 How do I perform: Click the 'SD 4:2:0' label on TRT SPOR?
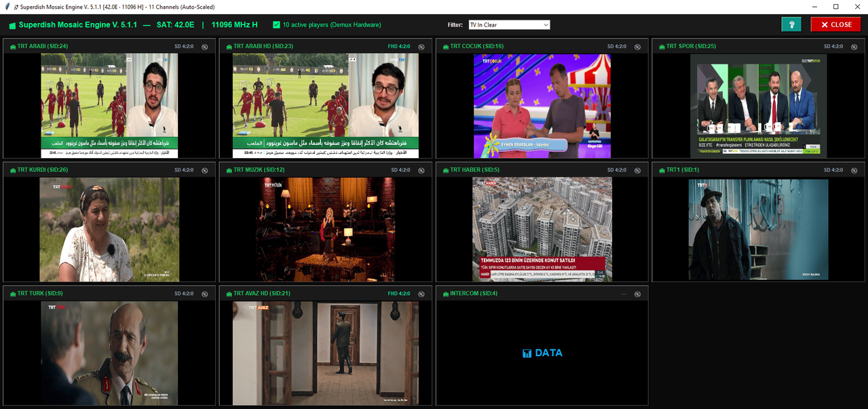833,47
